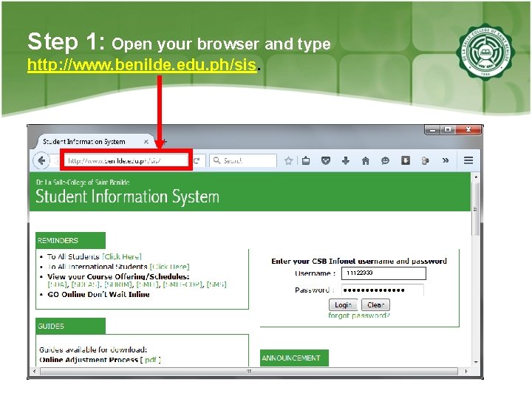The image size is (532, 399).
Task: Bookmark this page with the star icon
Action: pyautogui.click(x=289, y=160)
